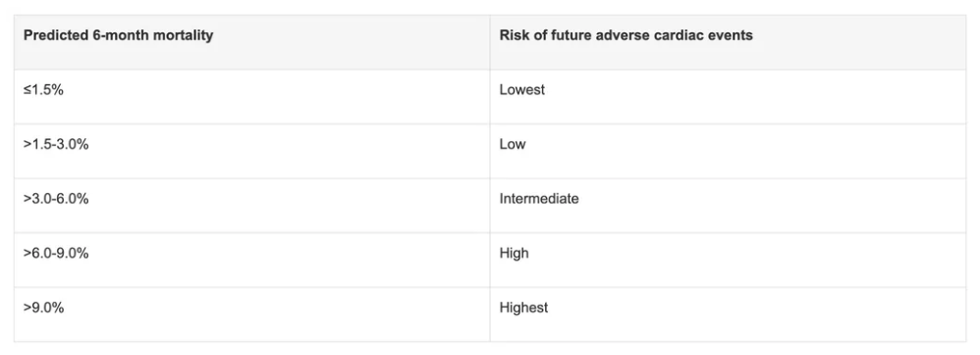Click the 'Predicted 6-month mortality' column header

[252, 42]
